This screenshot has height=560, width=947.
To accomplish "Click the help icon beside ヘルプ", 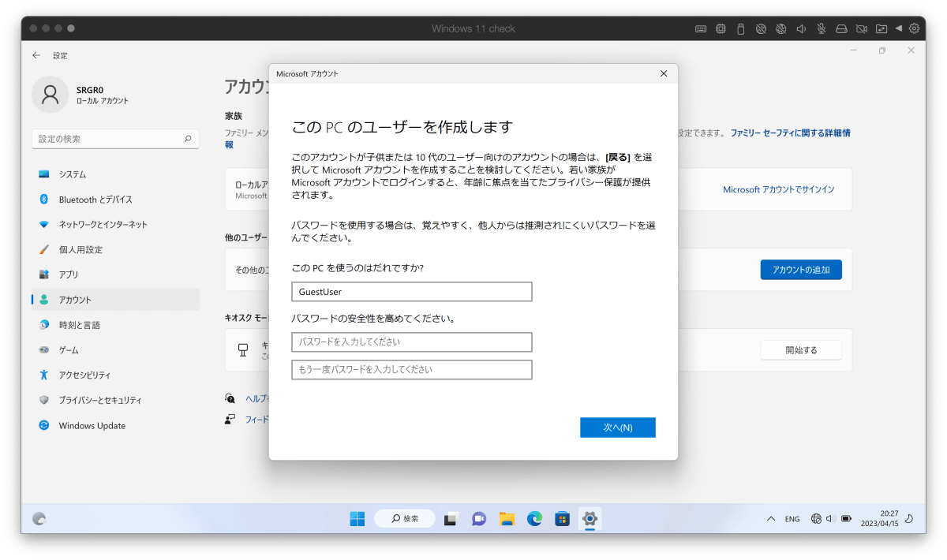I will (x=230, y=398).
